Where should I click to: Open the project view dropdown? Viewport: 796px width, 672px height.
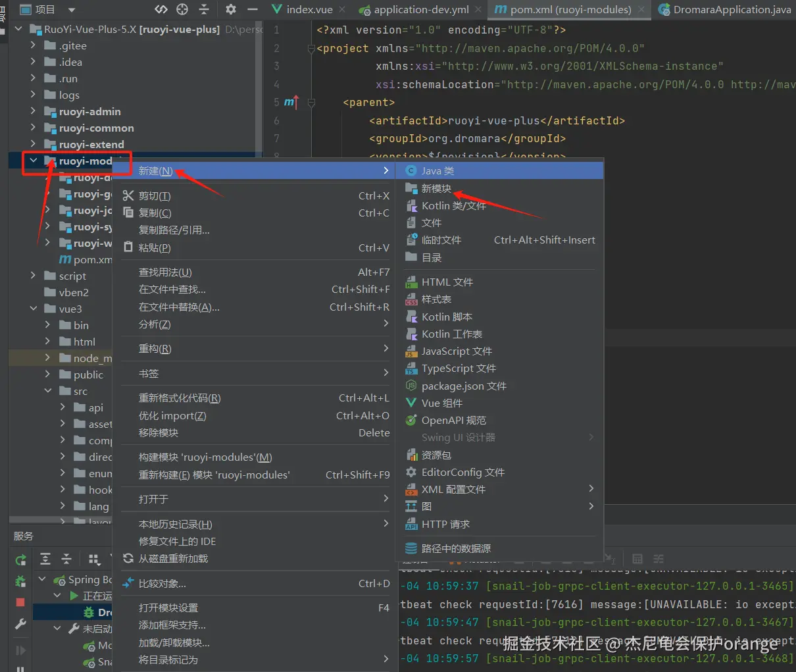[72, 10]
